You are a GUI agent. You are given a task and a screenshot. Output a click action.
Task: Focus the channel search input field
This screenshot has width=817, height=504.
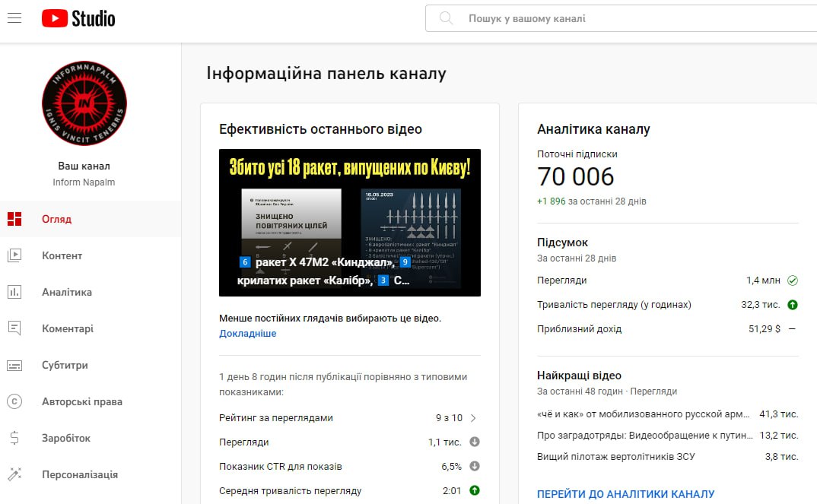coord(631,18)
